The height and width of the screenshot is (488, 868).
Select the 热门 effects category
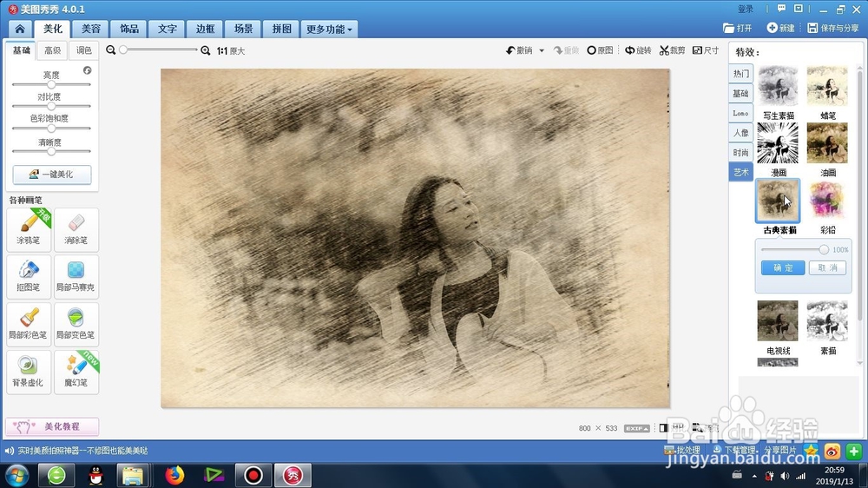(740, 74)
